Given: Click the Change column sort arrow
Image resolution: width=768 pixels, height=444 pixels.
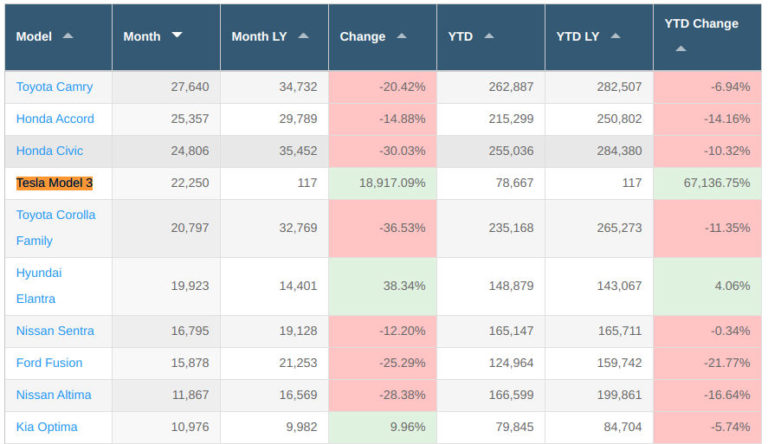Looking at the screenshot, I should [x=402, y=36].
